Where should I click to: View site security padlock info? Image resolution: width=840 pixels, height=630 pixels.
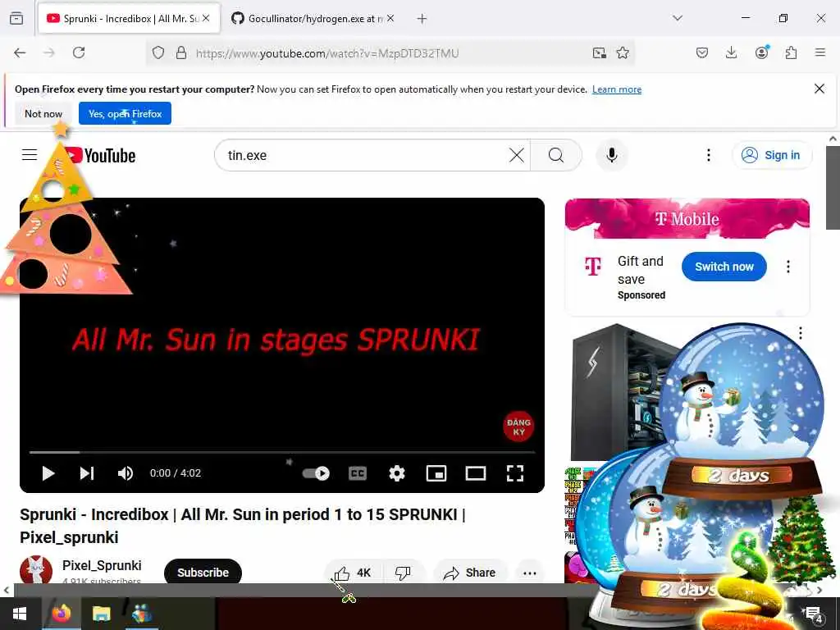[x=181, y=52]
